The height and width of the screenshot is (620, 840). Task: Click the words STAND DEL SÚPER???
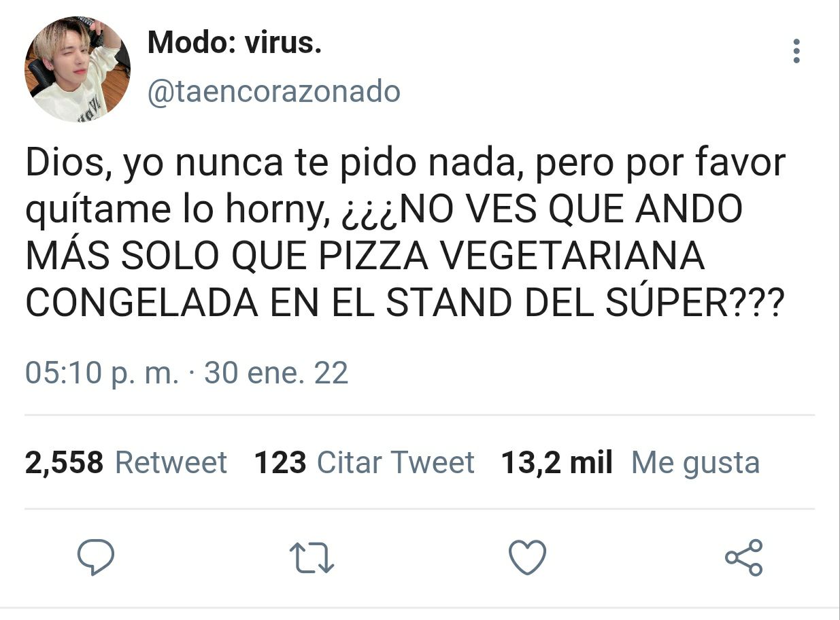tap(583, 303)
